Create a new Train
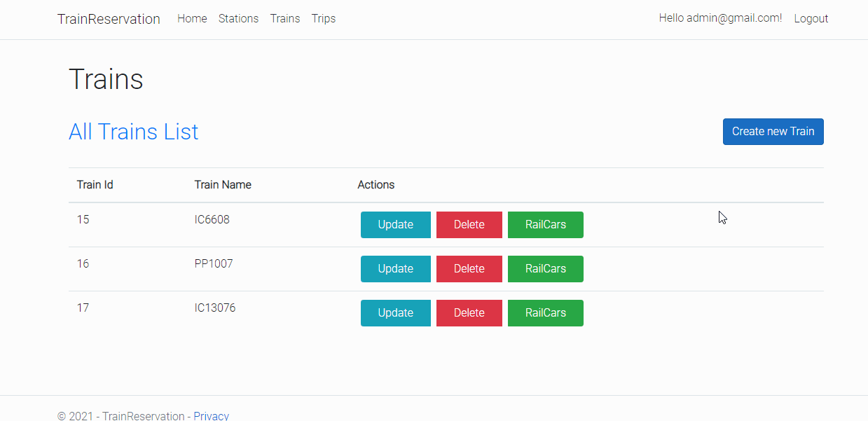868x421 pixels. pyautogui.click(x=773, y=131)
